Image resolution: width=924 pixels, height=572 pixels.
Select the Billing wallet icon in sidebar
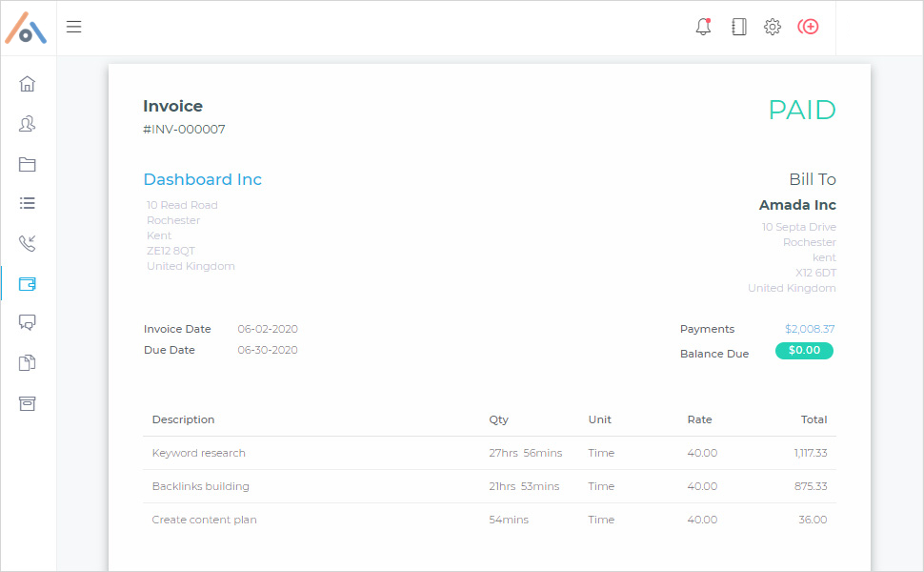(x=28, y=283)
